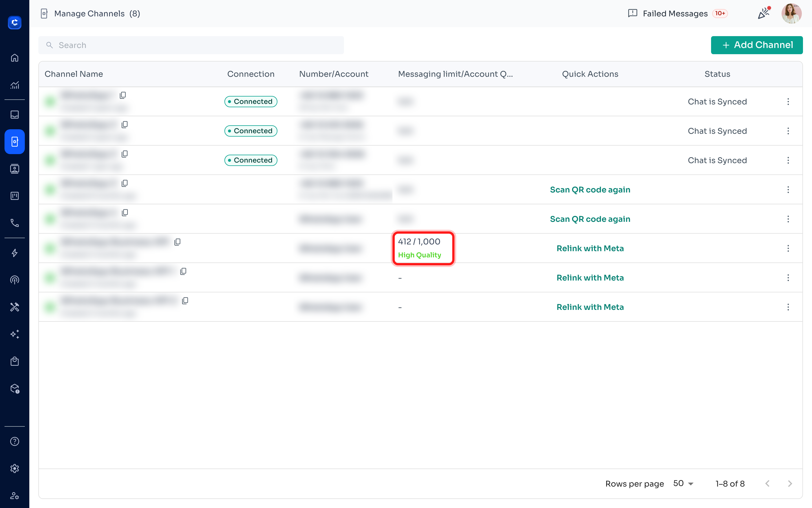Click the first row's Connected badge
The height and width of the screenshot is (508, 812).
[251, 102]
